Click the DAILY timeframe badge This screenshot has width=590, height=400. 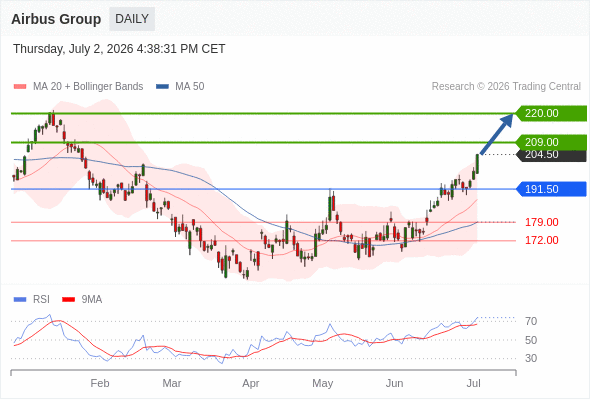(132, 19)
